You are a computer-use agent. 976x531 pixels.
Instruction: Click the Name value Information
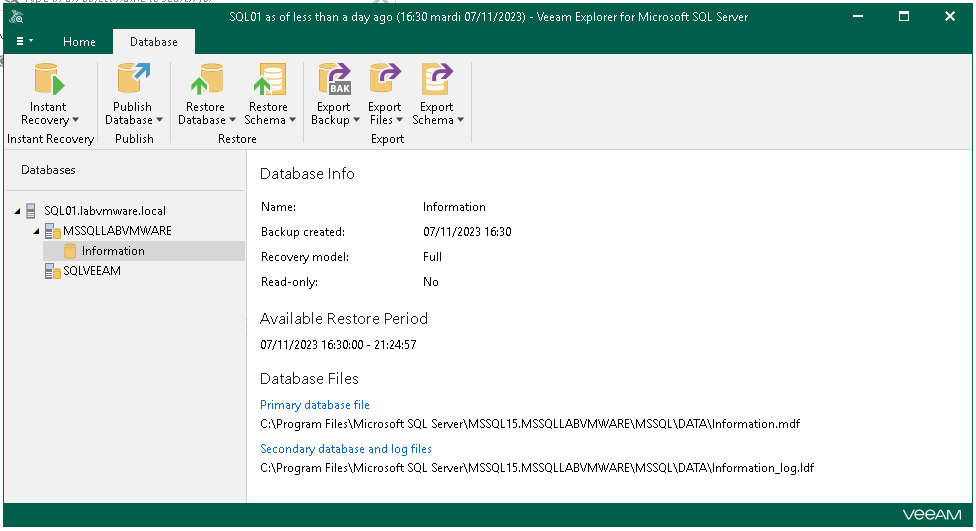(454, 207)
